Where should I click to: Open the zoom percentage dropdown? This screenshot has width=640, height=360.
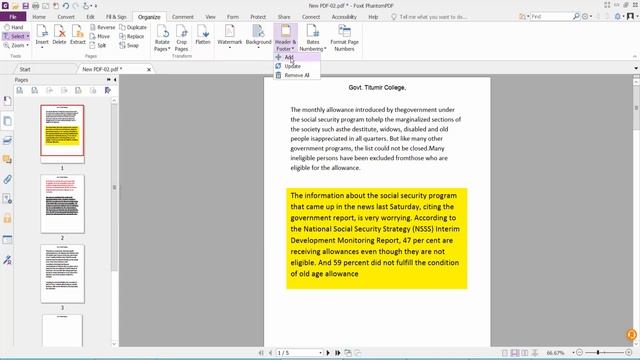[x=573, y=353]
